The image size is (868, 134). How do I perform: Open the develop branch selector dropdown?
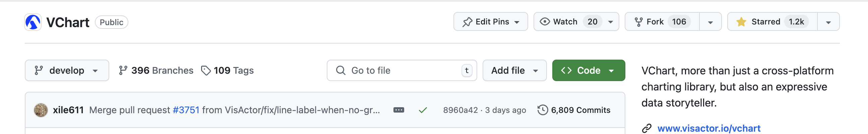(67, 70)
